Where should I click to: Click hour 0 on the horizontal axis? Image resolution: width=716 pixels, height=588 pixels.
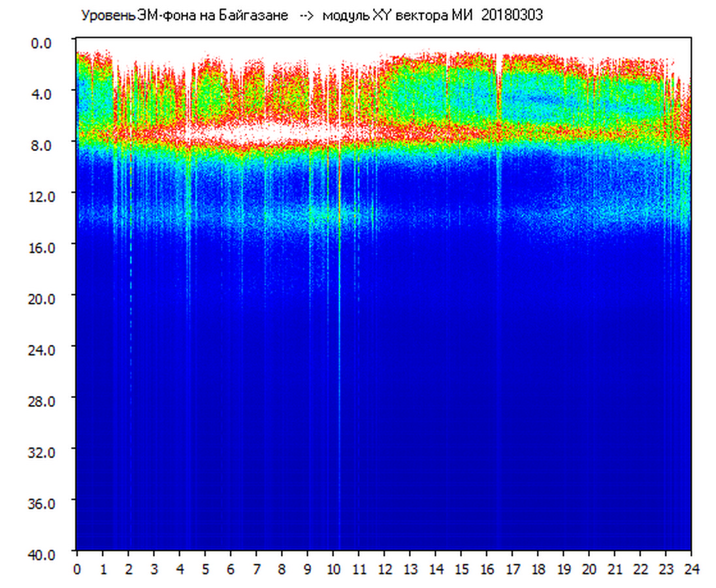[x=77, y=569]
